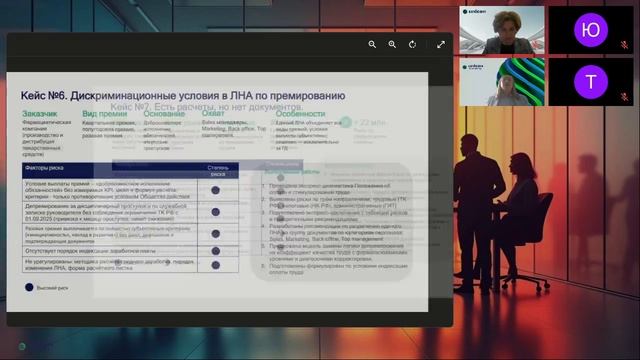640x360 pixels.
Task: Click the muted microphone icon on the Т tile
Action: pyautogui.click(x=624, y=97)
